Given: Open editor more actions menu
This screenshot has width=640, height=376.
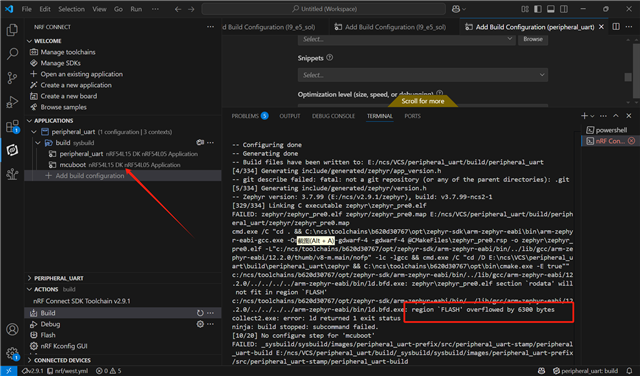Looking at the screenshot, I should (x=629, y=27).
